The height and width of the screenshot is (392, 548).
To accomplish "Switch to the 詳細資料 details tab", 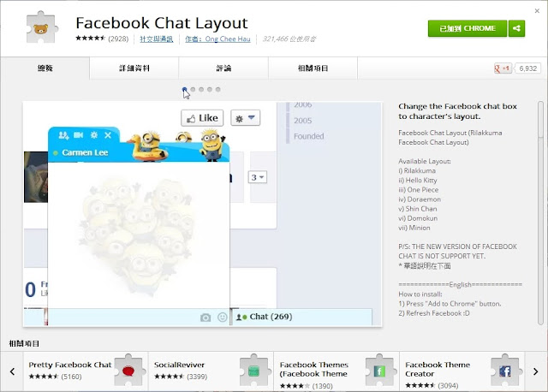I will pos(134,68).
